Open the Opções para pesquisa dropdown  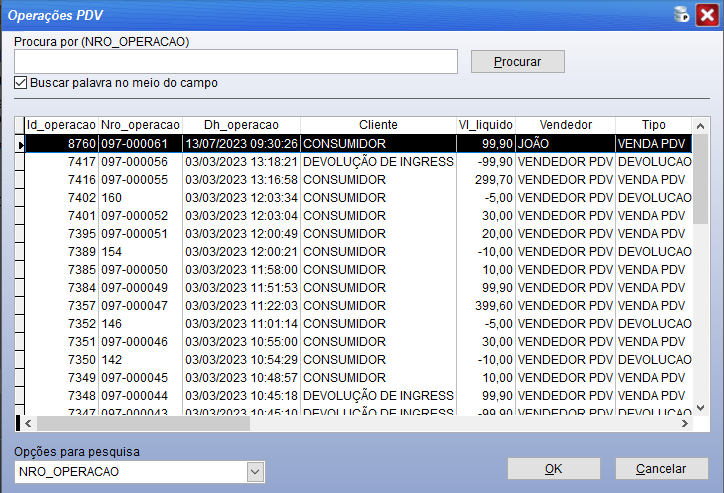255,472
